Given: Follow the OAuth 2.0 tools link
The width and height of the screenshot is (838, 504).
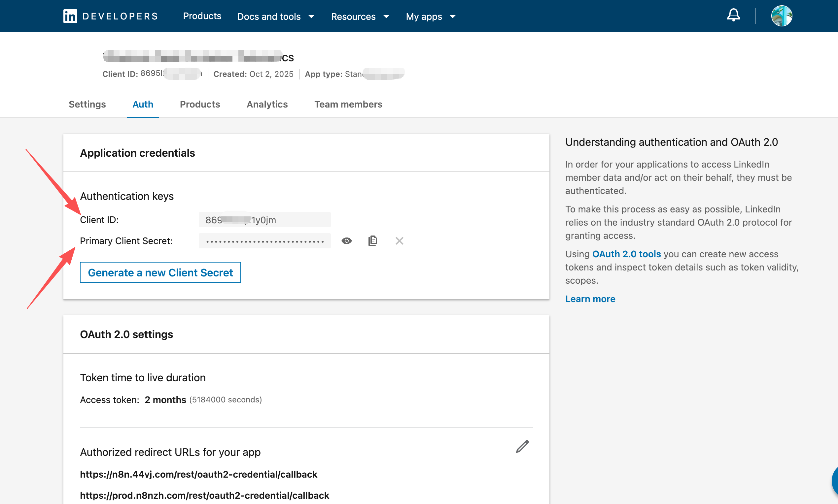Looking at the screenshot, I should click(626, 254).
